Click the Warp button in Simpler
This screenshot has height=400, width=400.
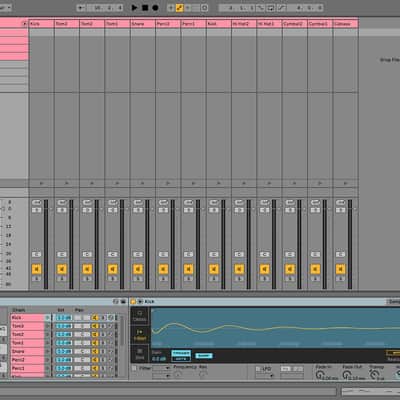pos(393,353)
